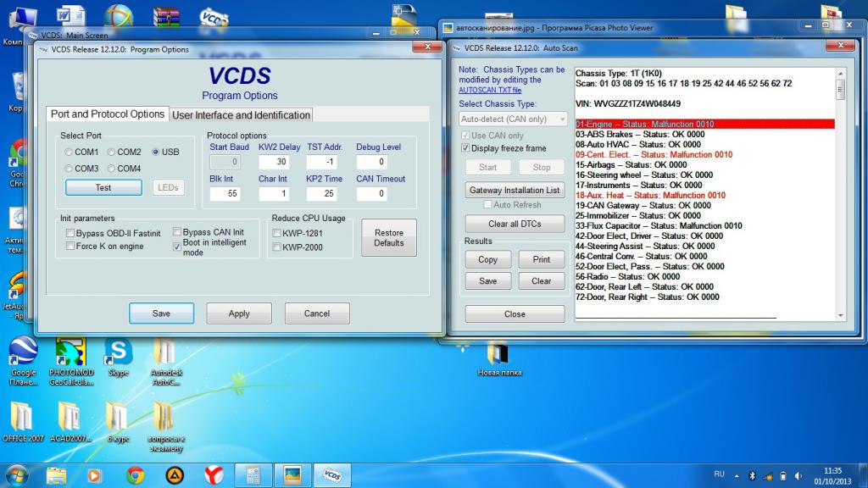Viewport: 868px width, 488px height.
Task: Click the Test port button
Action: click(103, 187)
